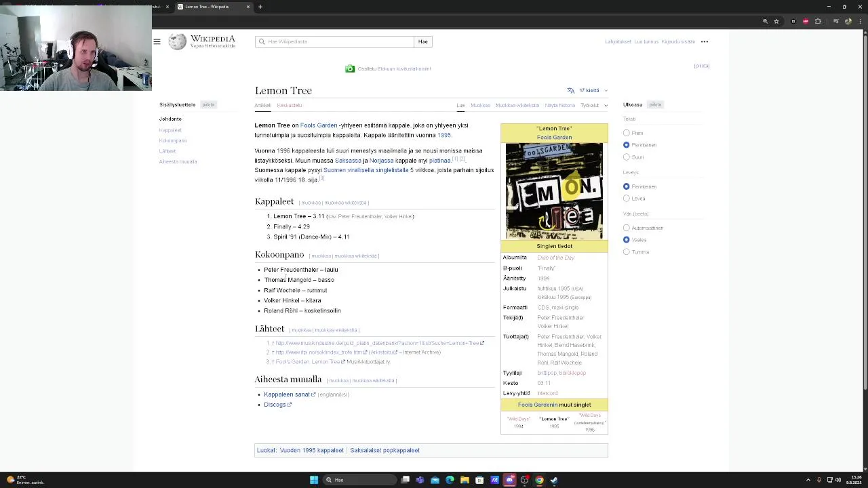Click the green camera icon in the banner
This screenshot has width=868, height=488.
(x=350, y=68)
